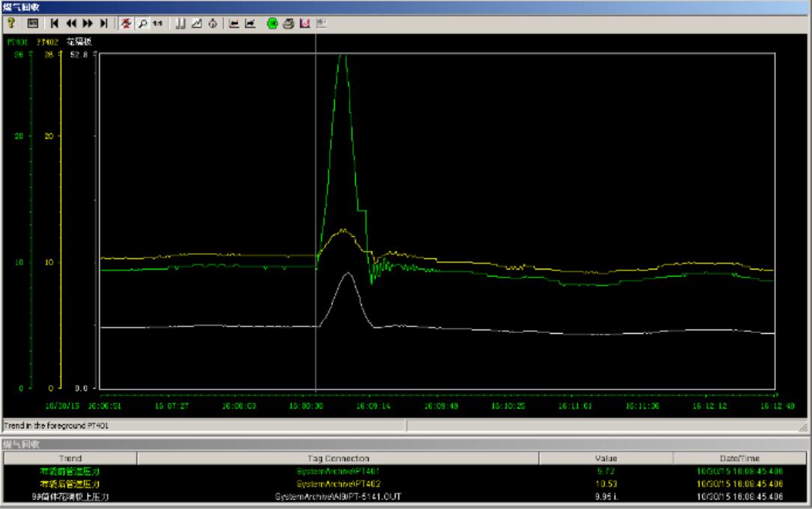Toggle the green start/stop update button
The image size is (812, 509).
point(273,23)
